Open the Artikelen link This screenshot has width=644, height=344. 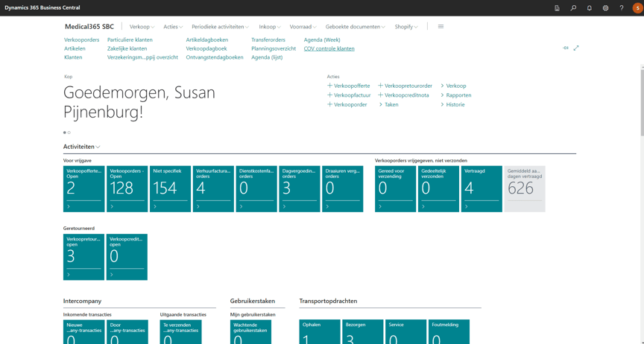point(75,48)
